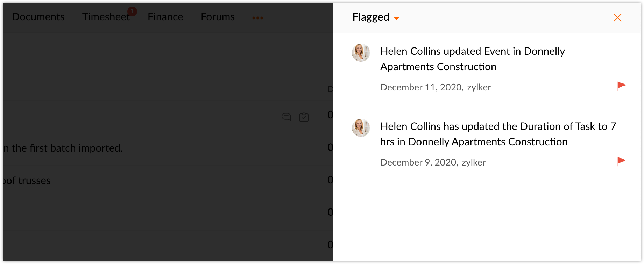
Task: Select the "trusses" task row
Action: pos(28,181)
